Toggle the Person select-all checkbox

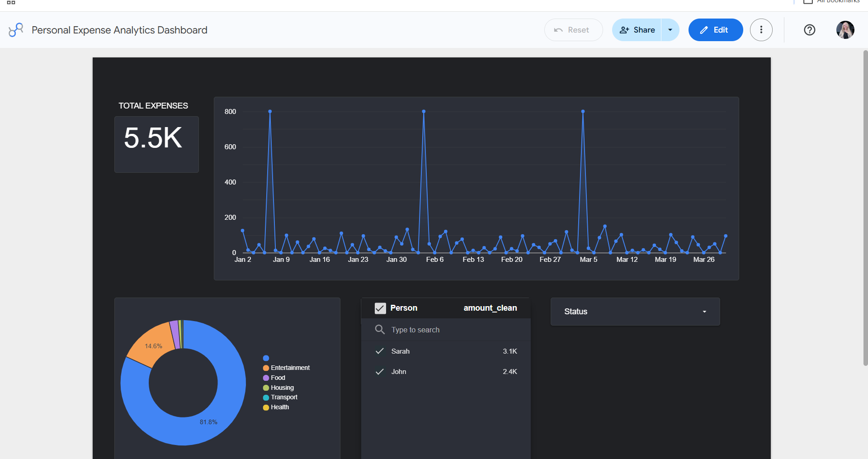click(380, 308)
